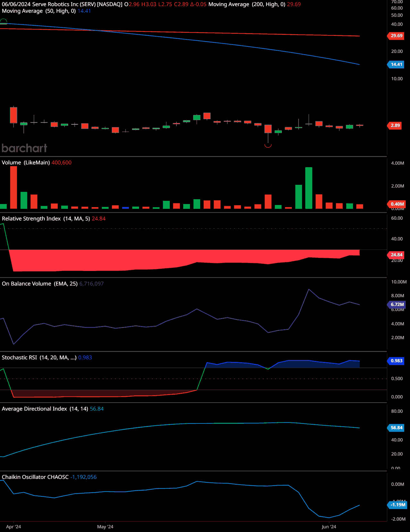410x532 pixels.
Task: Click the tallest green volume bar
Action: pyautogui.click(x=309, y=188)
